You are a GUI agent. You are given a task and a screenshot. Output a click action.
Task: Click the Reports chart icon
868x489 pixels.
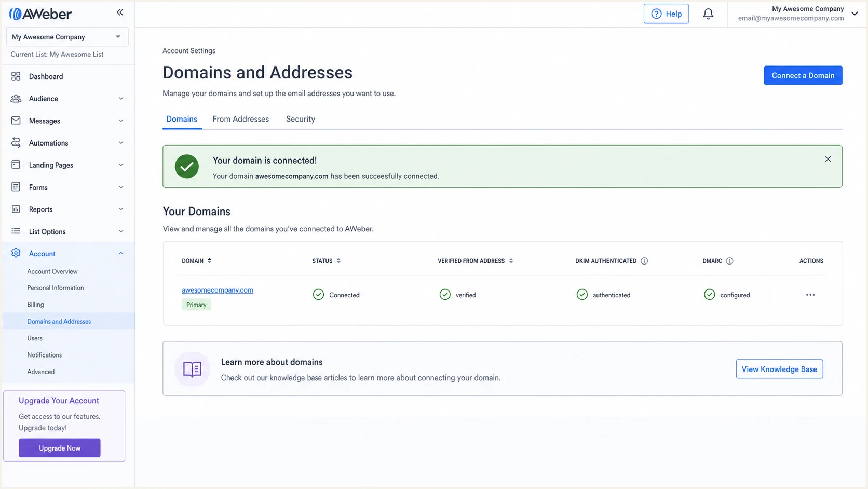click(x=16, y=209)
